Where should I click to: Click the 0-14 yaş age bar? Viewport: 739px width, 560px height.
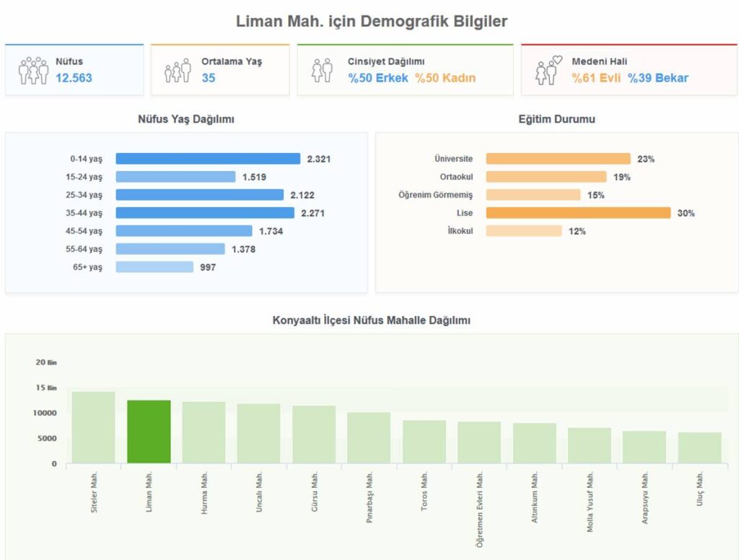tap(208, 159)
